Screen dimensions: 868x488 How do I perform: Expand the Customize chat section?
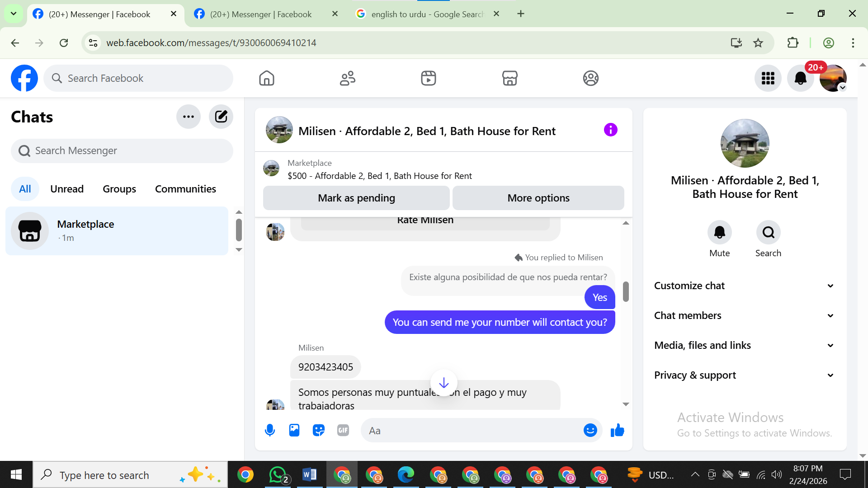(745, 286)
